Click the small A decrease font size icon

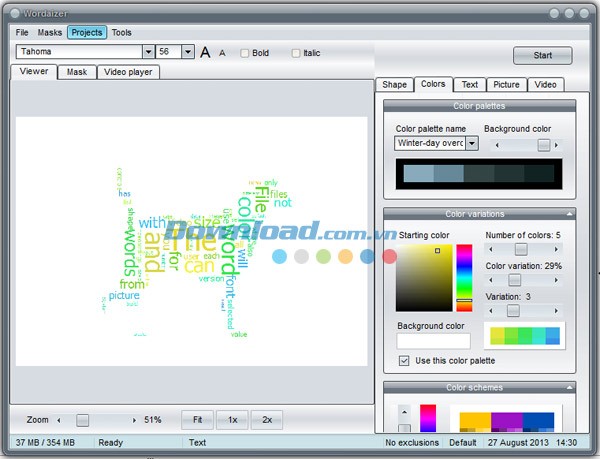coord(222,53)
